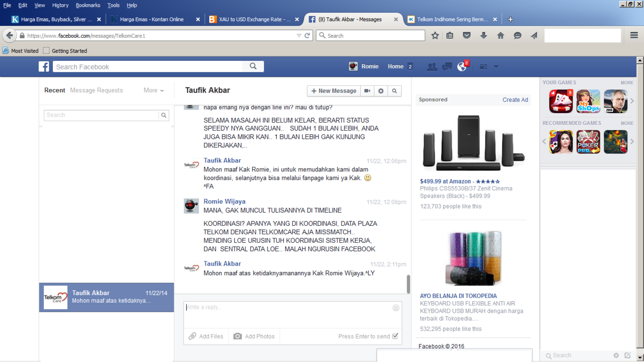Image resolution: width=644 pixels, height=362 pixels.
Task: Show next Recommended Games with right arrow
Action: (x=632, y=142)
